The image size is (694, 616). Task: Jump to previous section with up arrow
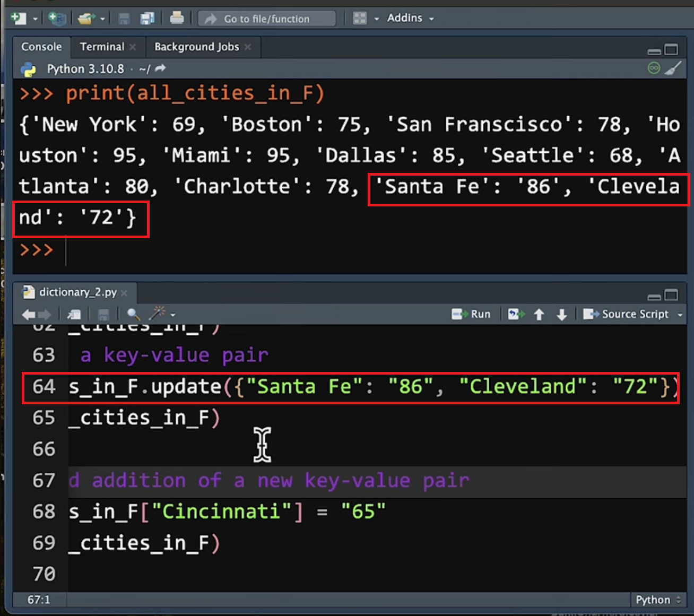pos(539,314)
